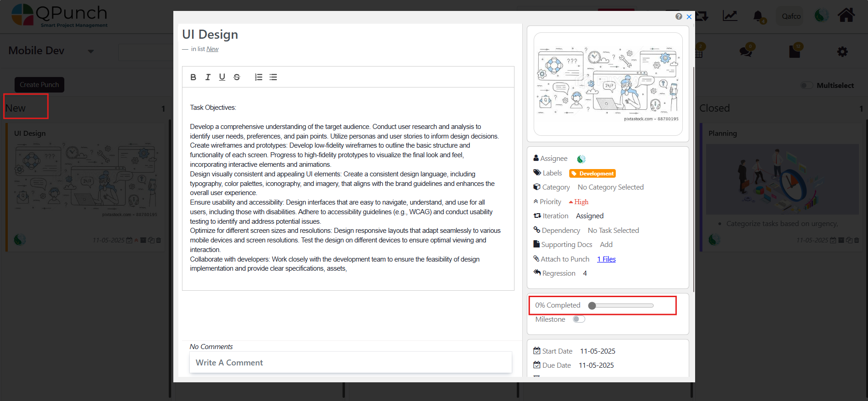Viewport: 868px width, 401px height.
Task: Go to the home page icon
Action: point(846,15)
